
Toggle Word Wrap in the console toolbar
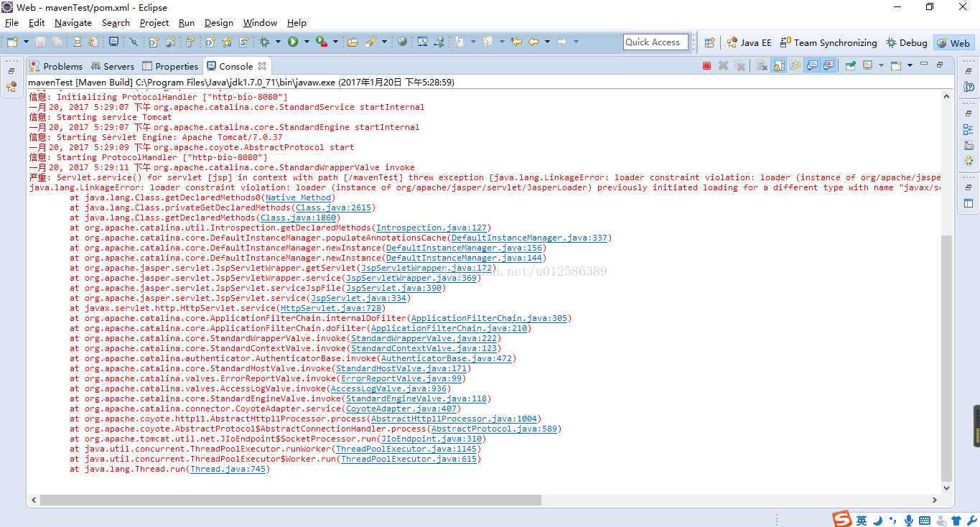click(795, 65)
